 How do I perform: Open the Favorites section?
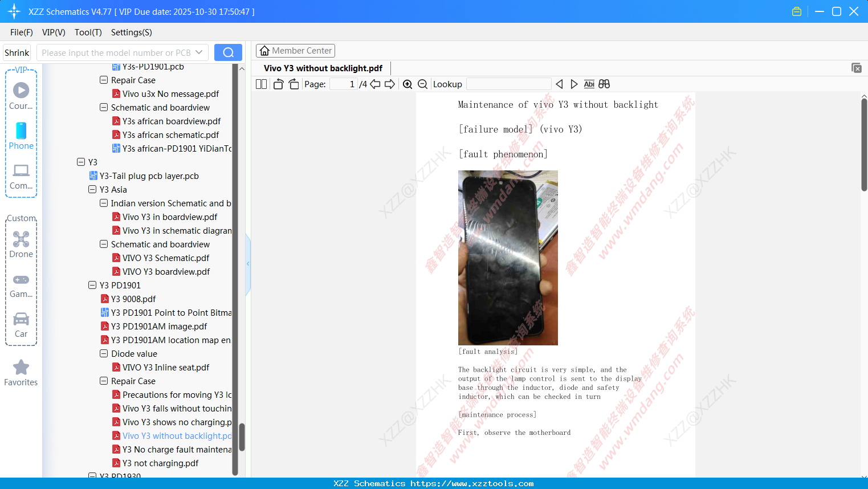pos(21,373)
